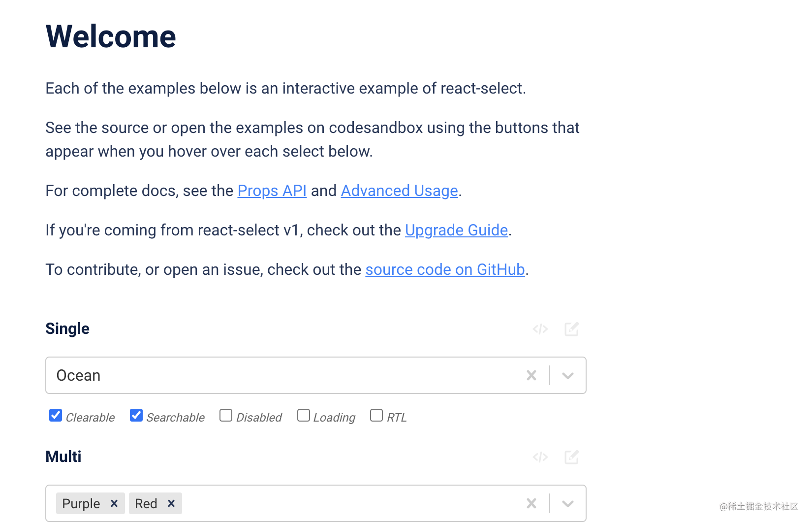Open Single example in codesandbox edit icon
812x525 pixels.
click(571, 329)
